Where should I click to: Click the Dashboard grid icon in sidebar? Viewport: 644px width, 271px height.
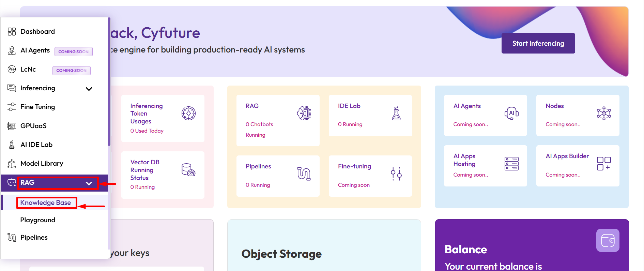click(12, 32)
